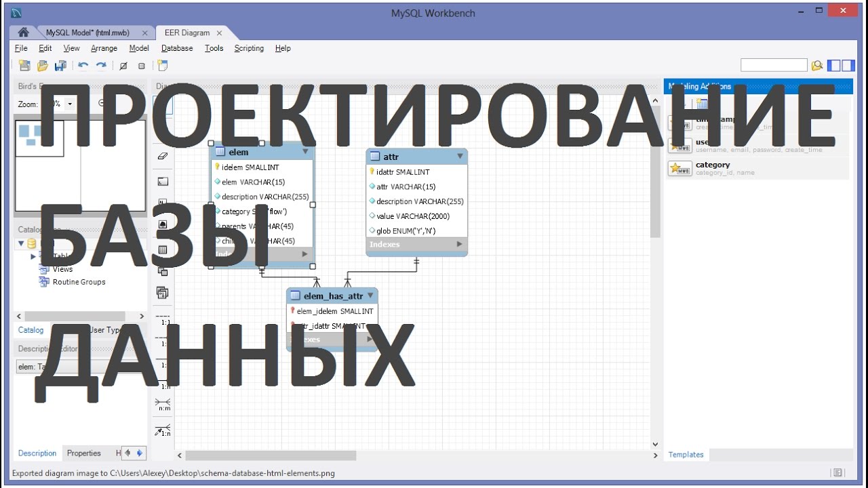Select the 1:n relationship using existing columns tool
The height and width of the screenshot is (488, 868).
pyautogui.click(x=163, y=430)
